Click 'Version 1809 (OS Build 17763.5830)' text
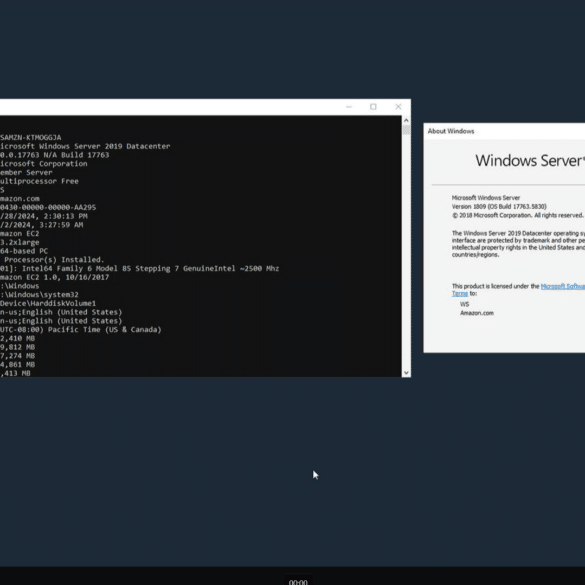 499,207
